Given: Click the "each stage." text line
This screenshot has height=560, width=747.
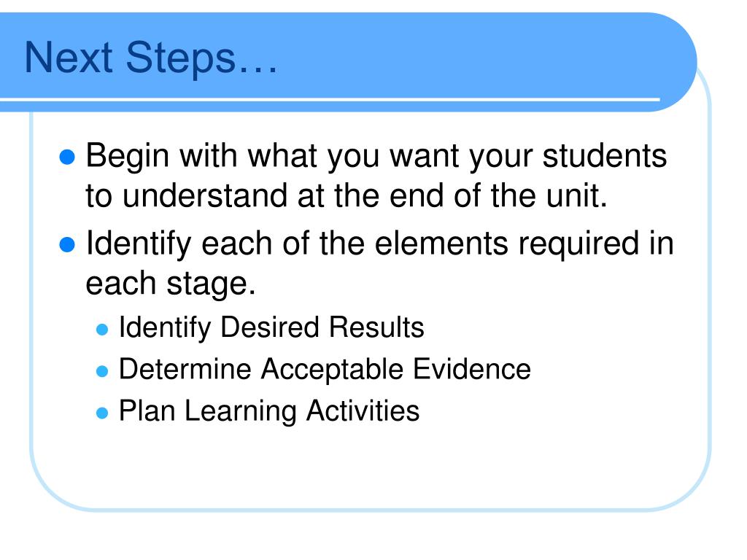Looking at the screenshot, I should coord(171,284).
